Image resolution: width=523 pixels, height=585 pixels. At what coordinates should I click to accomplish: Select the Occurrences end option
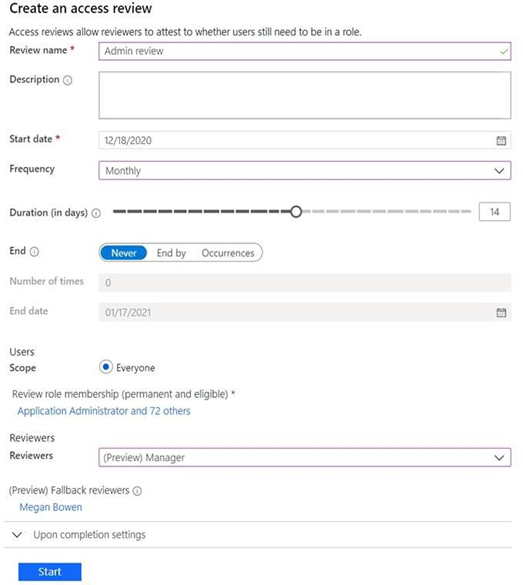point(228,253)
